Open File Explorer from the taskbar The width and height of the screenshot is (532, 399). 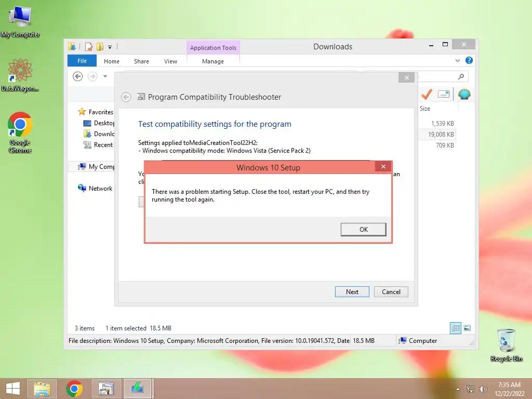coord(42,389)
